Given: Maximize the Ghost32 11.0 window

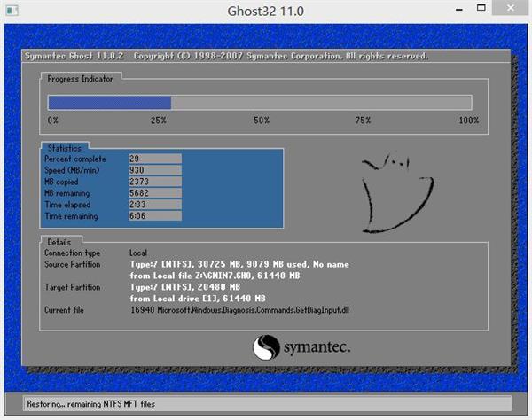Looking at the screenshot, I should (481, 8).
